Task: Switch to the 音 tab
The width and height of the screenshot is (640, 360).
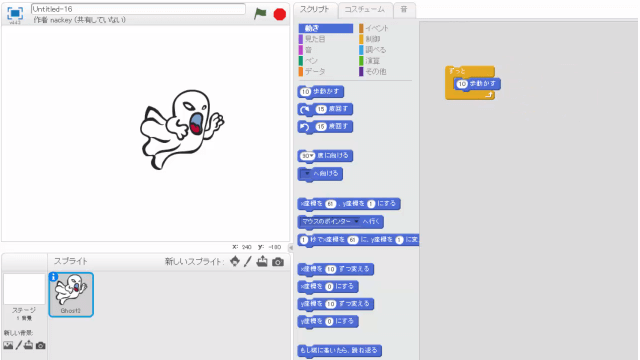Action: (404, 9)
